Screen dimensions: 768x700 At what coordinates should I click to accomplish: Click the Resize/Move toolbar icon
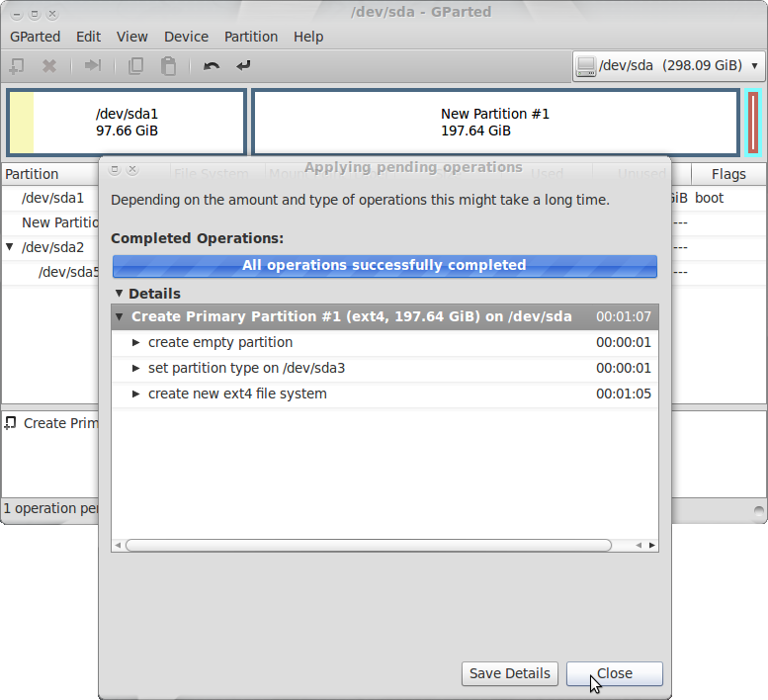(x=93, y=65)
